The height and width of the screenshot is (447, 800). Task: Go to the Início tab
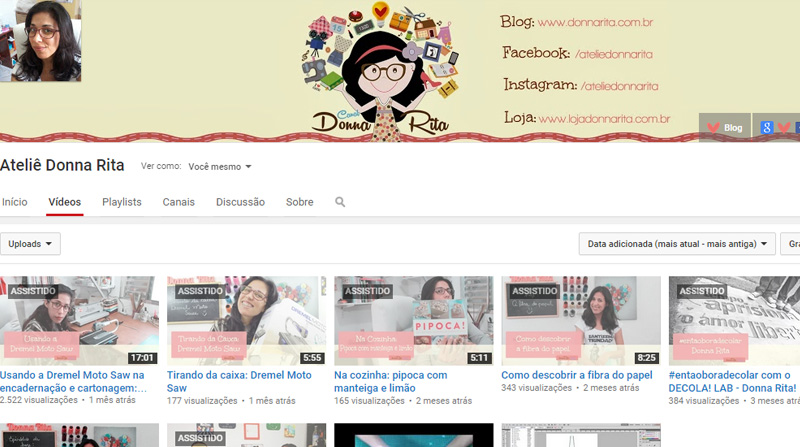(x=14, y=202)
